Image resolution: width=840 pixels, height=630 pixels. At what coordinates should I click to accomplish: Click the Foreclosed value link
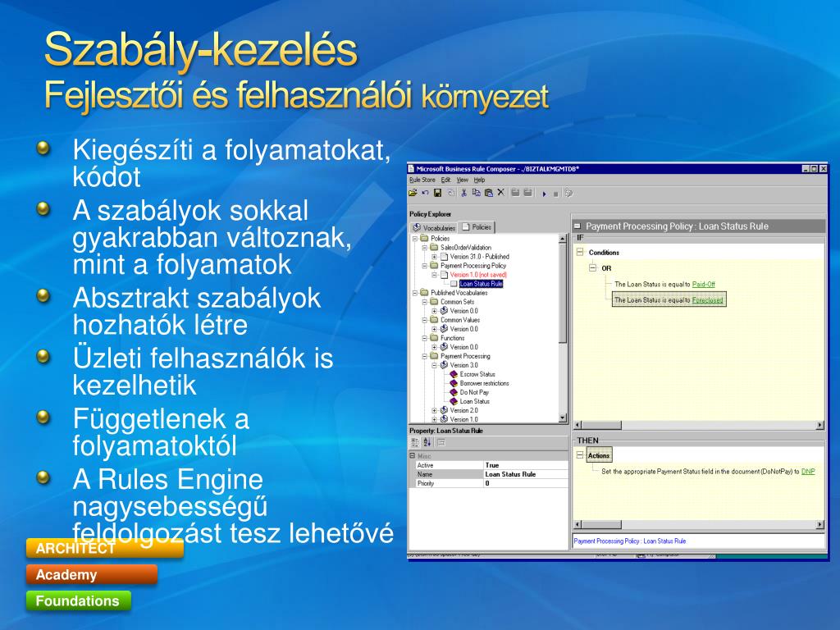(707, 300)
